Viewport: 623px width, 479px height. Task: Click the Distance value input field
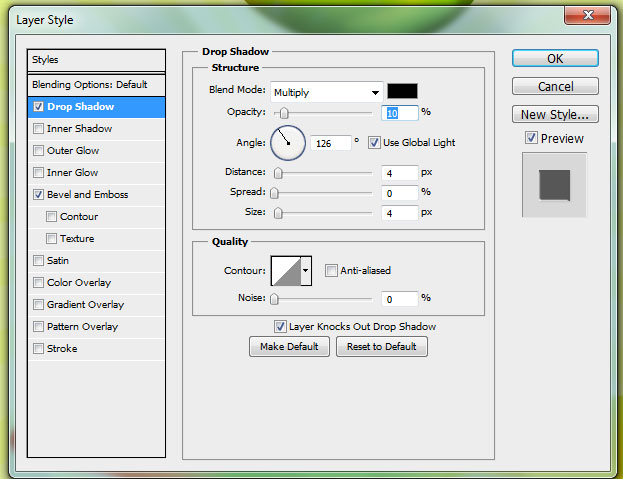tap(399, 172)
